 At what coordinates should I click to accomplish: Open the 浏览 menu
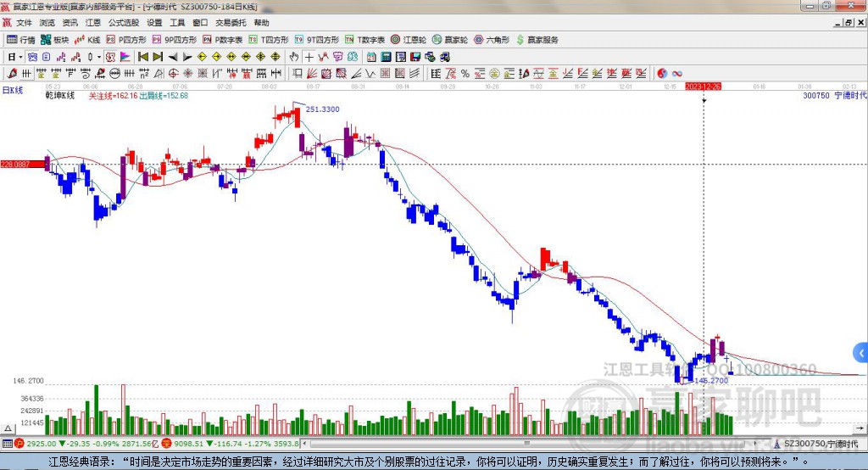click(x=47, y=23)
